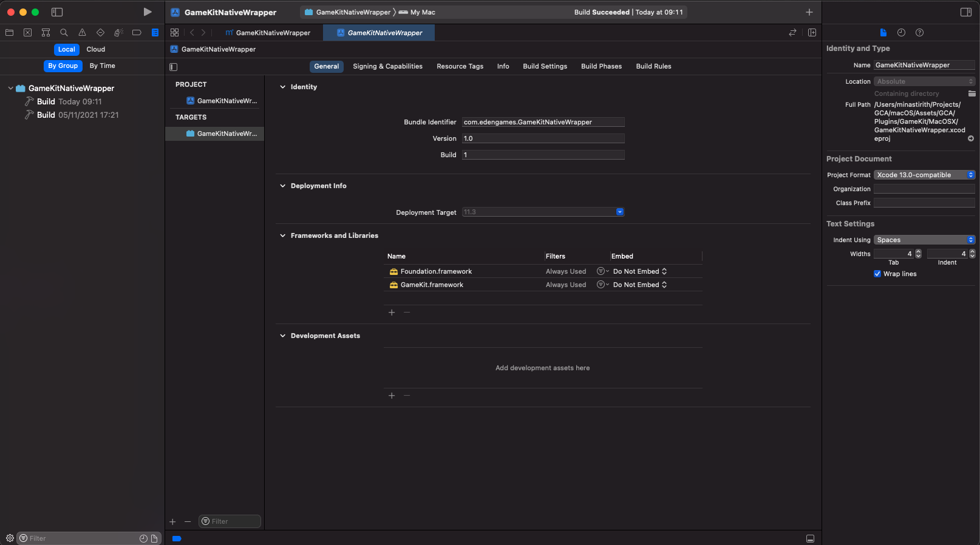Show the History inspector clock icon
980x545 pixels.
pos(901,33)
